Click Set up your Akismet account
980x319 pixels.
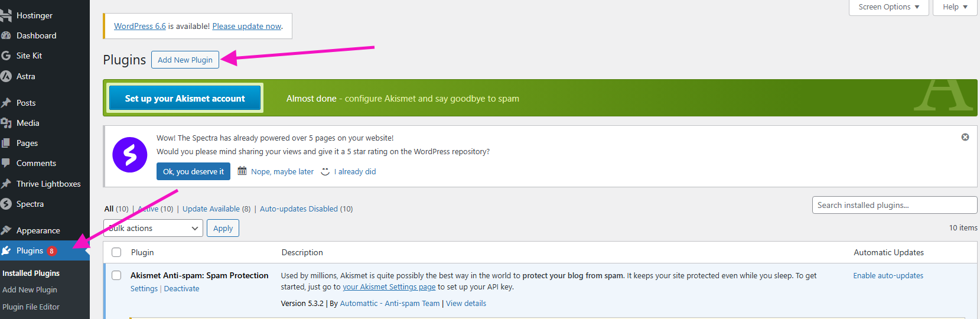pyautogui.click(x=185, y=98)
